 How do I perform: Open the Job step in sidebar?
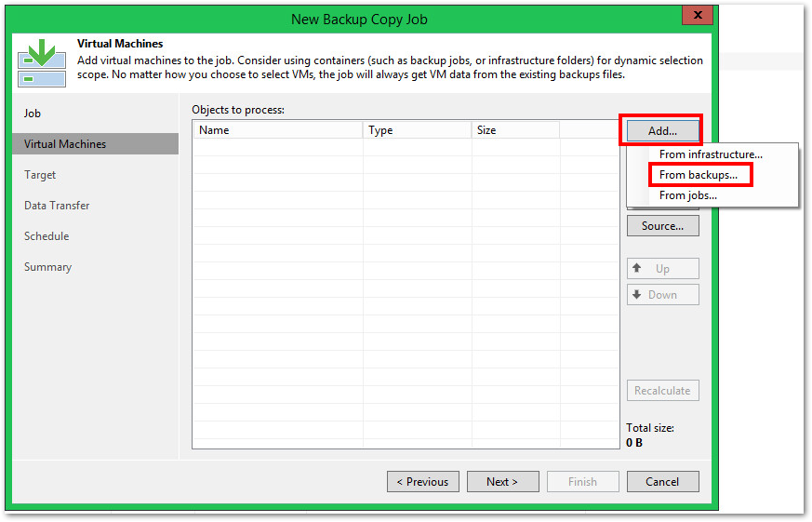coord(33,114)
